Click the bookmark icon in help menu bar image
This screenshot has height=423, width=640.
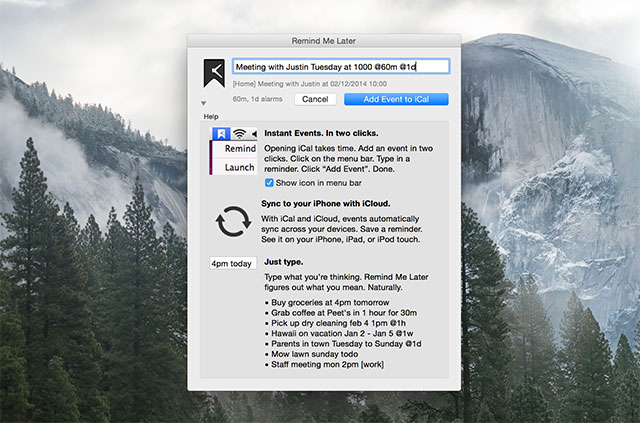[x=221, y=134]
